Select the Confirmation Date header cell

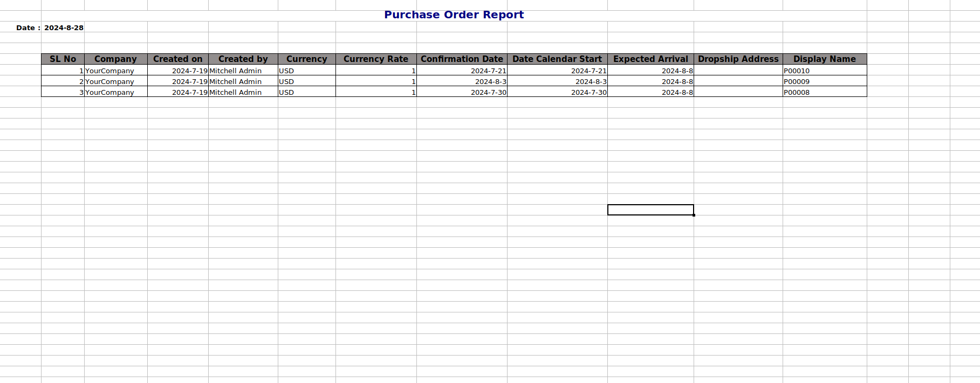pyautogui.click(x=462, y=59)
